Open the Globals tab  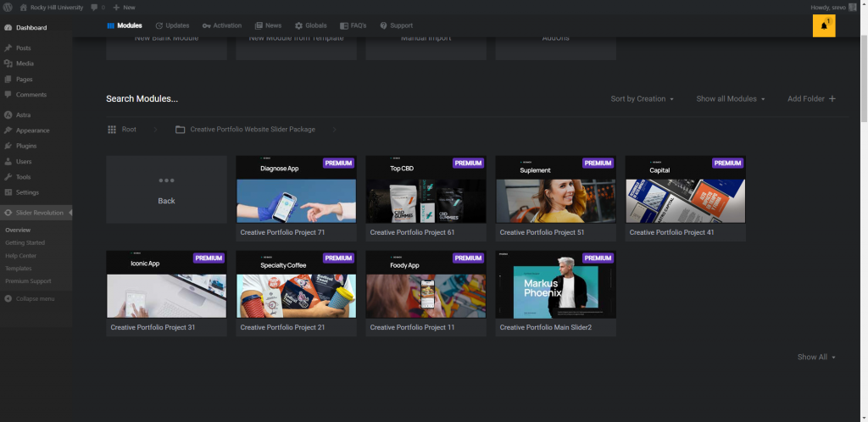click(x=310, y=25)
